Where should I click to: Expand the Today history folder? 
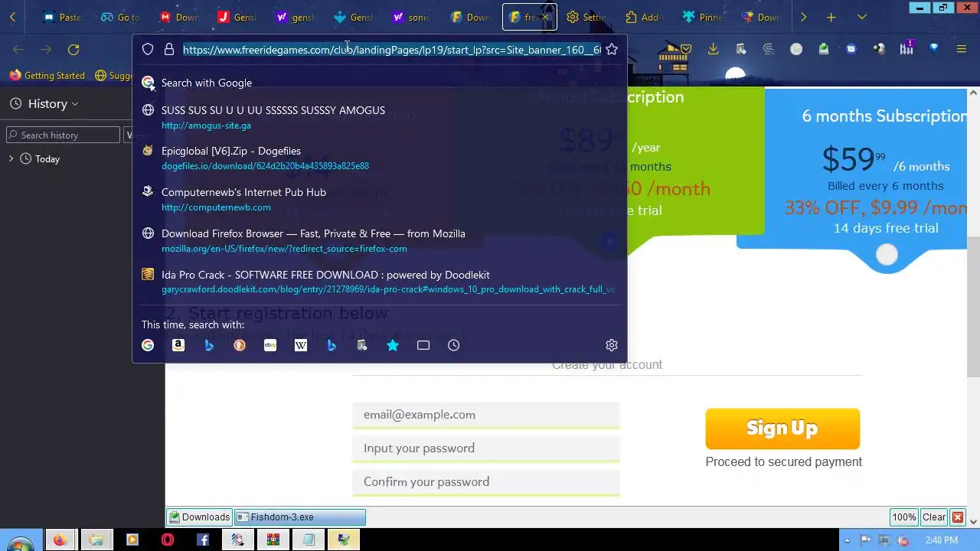tap(11, 159)
